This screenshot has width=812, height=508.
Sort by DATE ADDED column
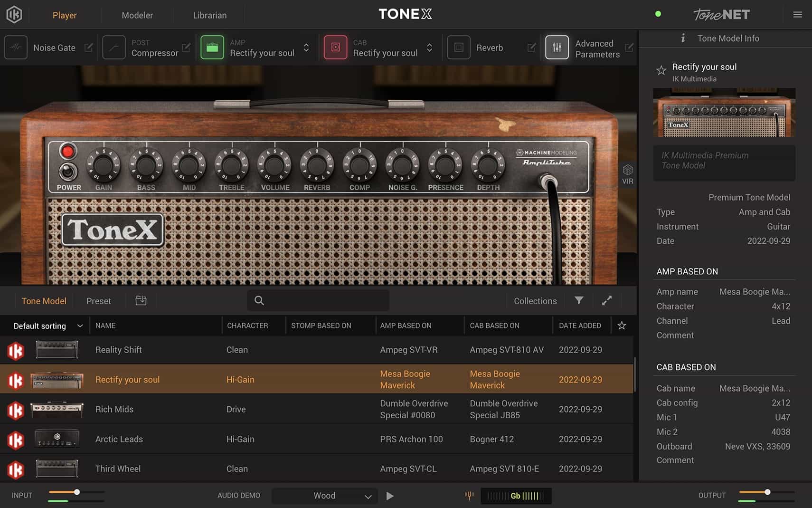point(580,326)
